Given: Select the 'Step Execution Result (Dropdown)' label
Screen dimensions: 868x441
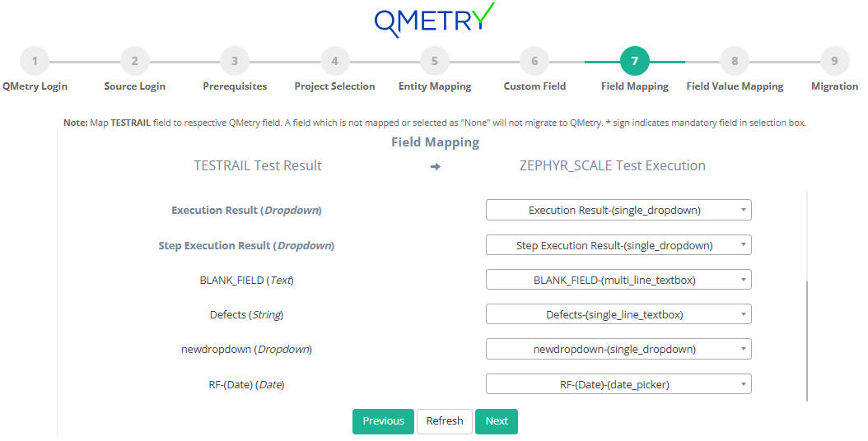Looking at the screenshot, I should pos(246,246).
